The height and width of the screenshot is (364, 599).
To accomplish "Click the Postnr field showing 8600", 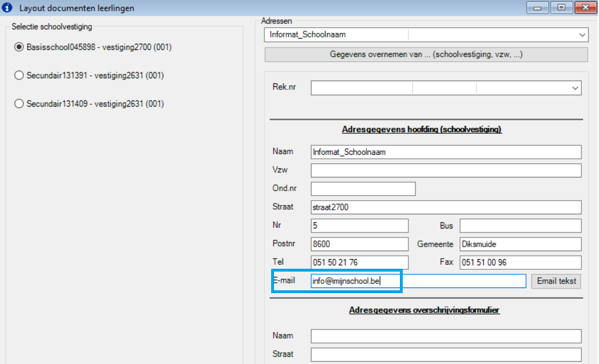I will click(360, 244).
